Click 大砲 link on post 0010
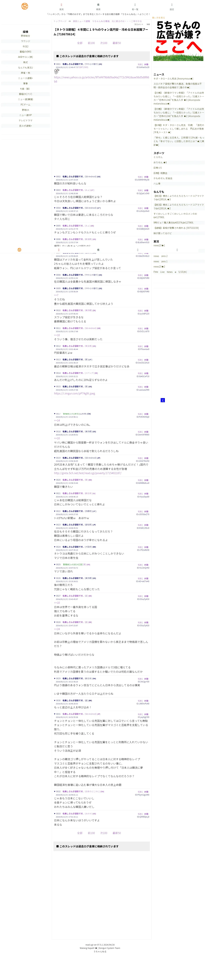 coord(146,311)
